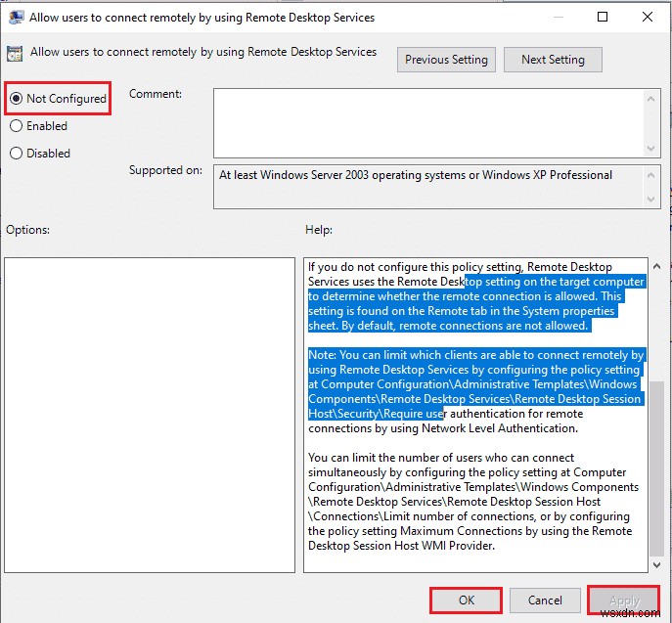Image resolution: width=672 pixels, height=623 pixels.
Task: Close the policy window
Action: pos(648,17)
